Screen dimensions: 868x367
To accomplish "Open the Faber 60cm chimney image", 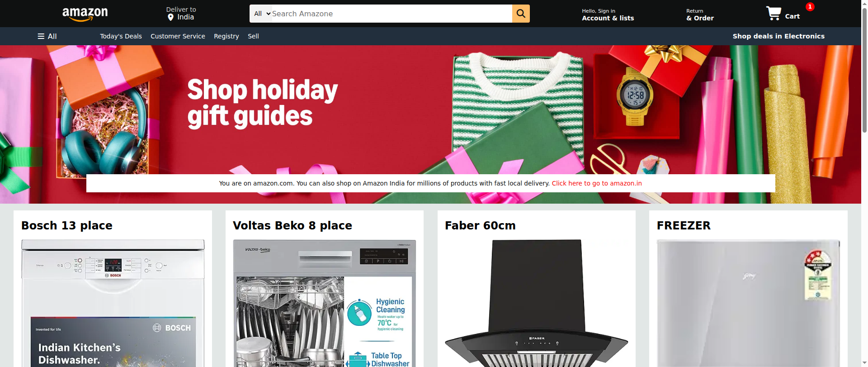I will [537, 303].
